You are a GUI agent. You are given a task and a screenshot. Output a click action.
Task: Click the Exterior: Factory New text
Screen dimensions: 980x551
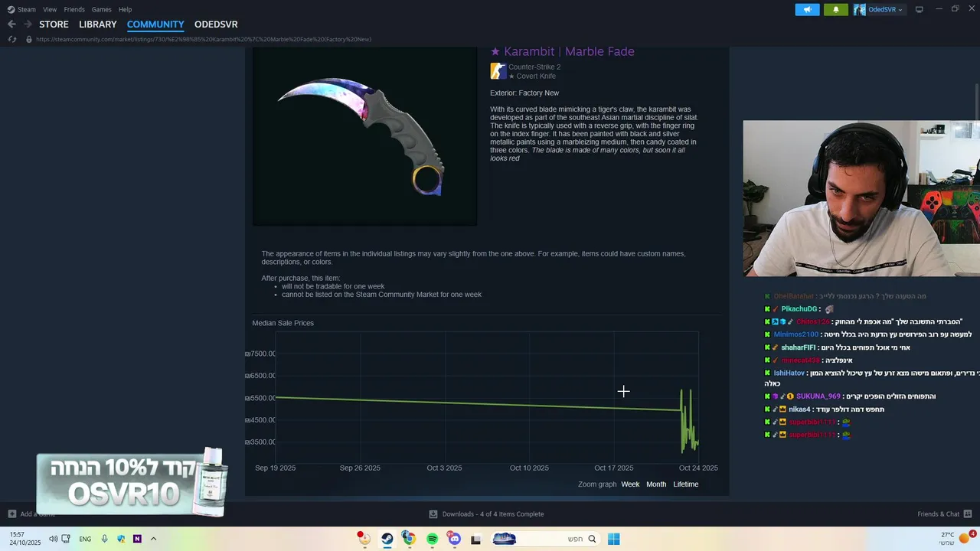tap(524, 93)
